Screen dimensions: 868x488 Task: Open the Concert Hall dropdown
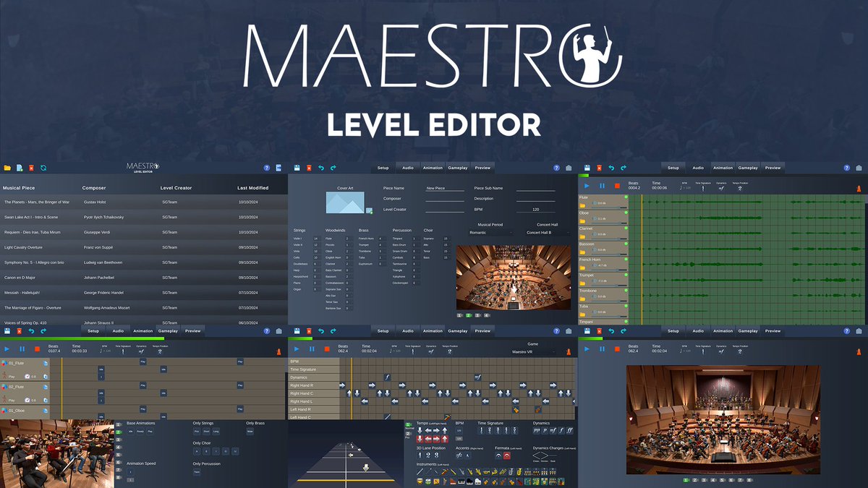pos(548,233)
